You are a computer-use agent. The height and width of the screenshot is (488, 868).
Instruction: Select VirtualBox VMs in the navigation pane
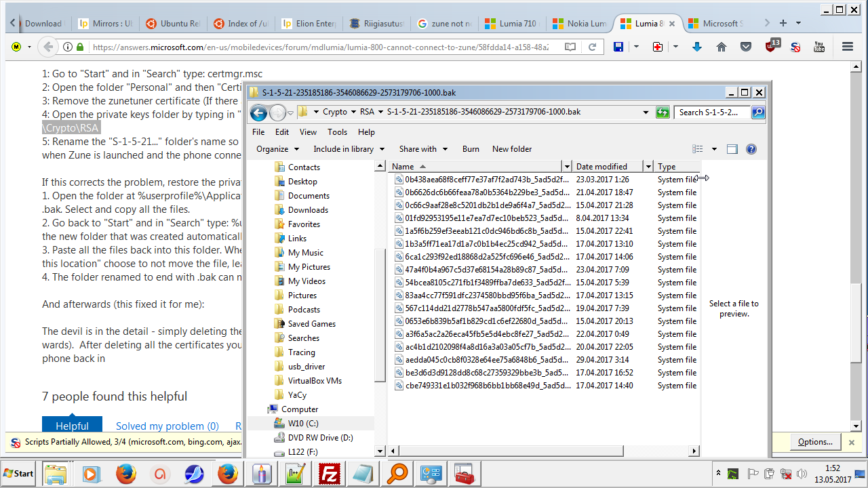coord(315,381)
